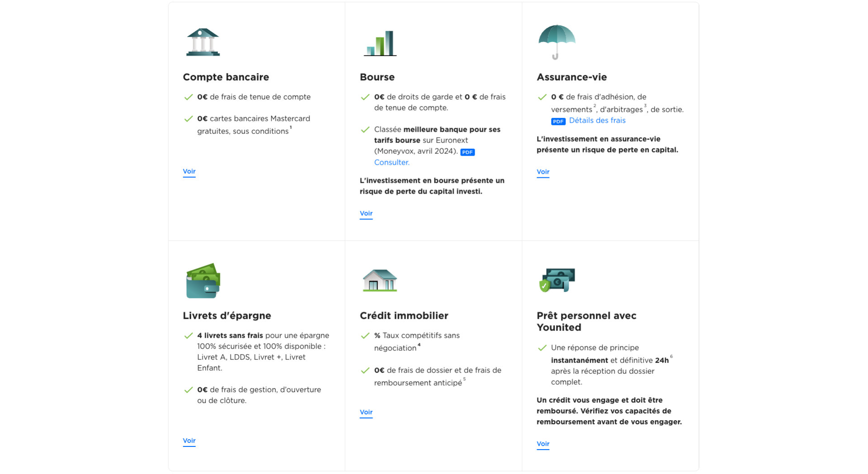Screen dimensions: 868x474
Task: Click the Bourse bar chart icon
Action: coord(380,43)
